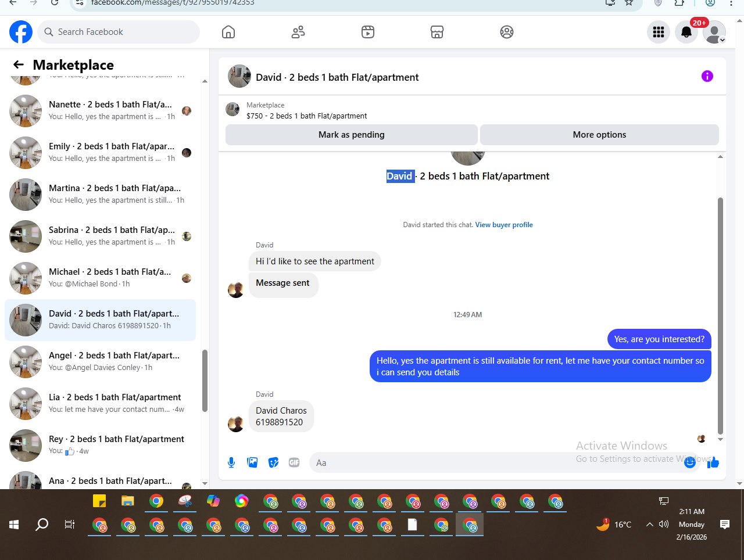This screenshot has width=744, height=560.
Task: Open the Groups icon in top navigation
Action: tap(507, 32)
